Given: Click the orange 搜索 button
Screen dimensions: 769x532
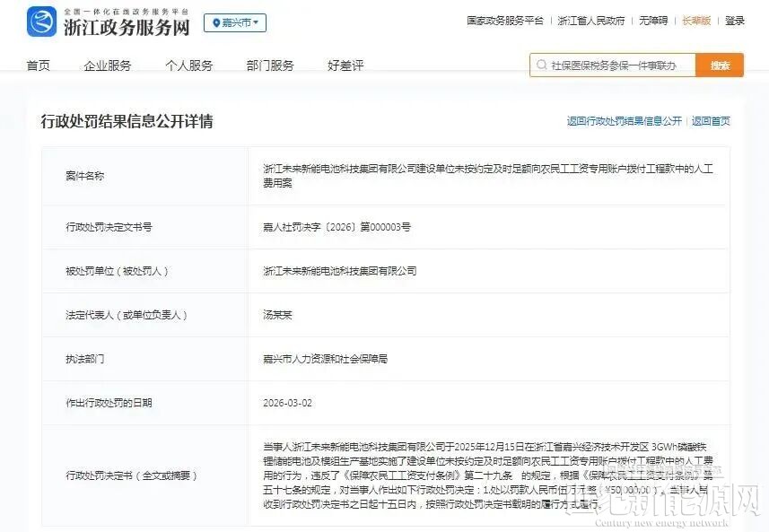Looking at the screenshot, I should coord(720,65).
